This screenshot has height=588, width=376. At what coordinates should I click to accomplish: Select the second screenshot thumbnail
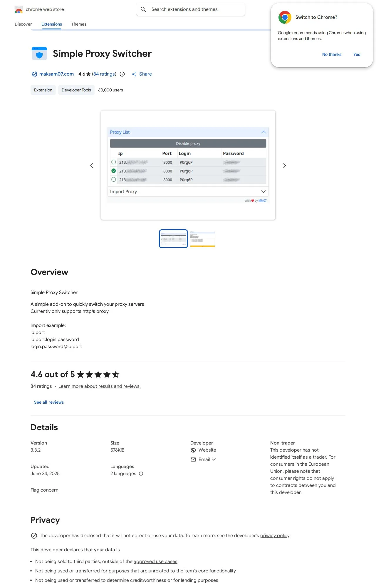(x=202, y=239)
